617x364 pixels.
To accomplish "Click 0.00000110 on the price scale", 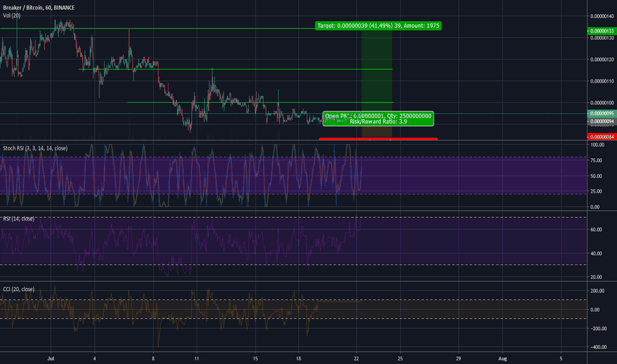I will (602, 81).
